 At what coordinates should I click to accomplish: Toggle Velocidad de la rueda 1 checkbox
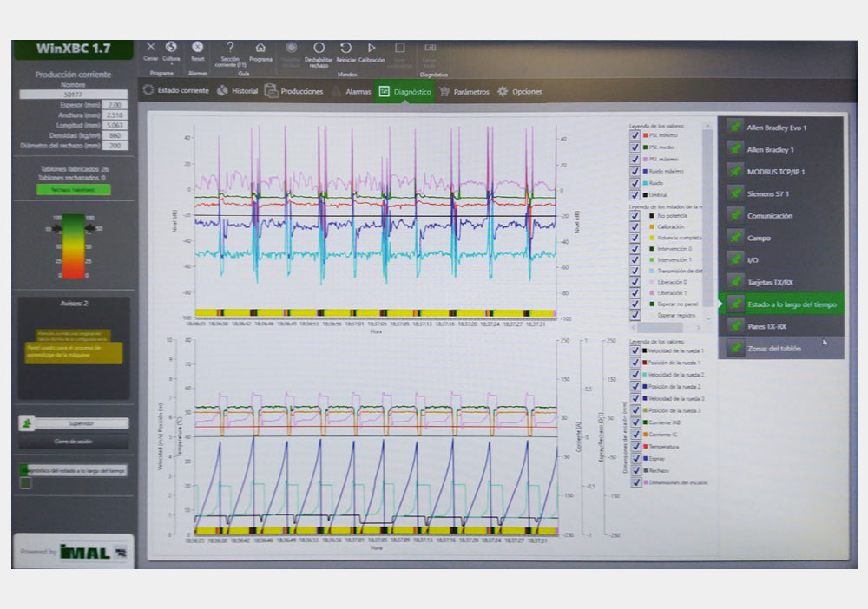click(635, 350)
